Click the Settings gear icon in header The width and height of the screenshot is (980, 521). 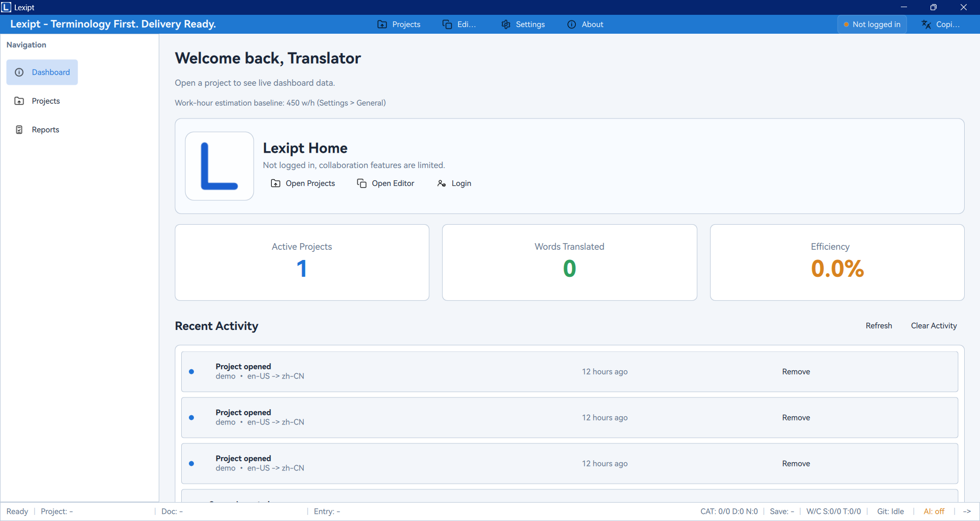pyautogui.click(x=506, y=25)
